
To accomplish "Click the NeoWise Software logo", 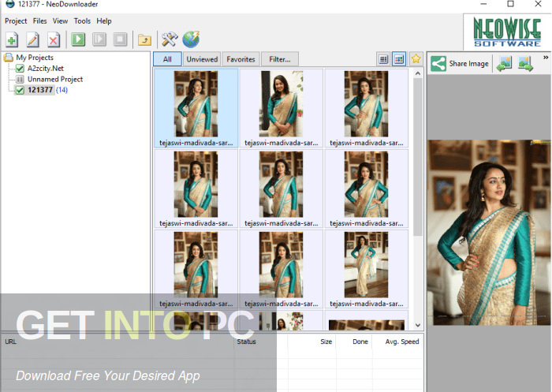I will point(507,33).
